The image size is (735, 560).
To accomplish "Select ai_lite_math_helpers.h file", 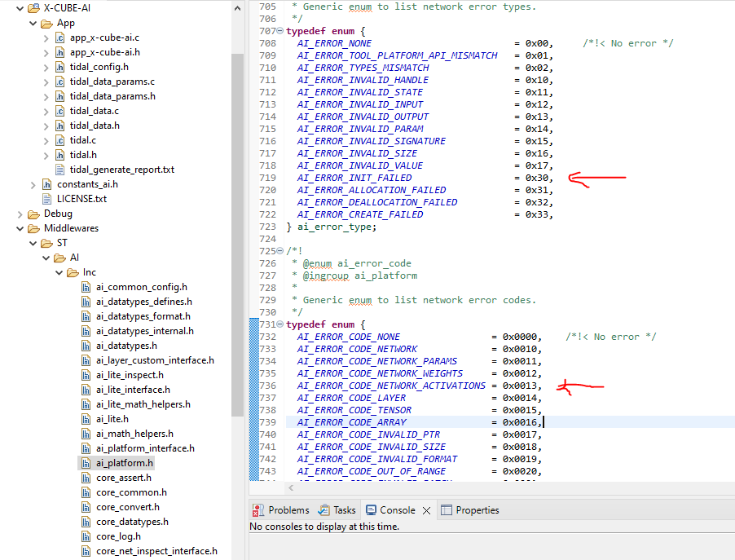I will 143,404.
